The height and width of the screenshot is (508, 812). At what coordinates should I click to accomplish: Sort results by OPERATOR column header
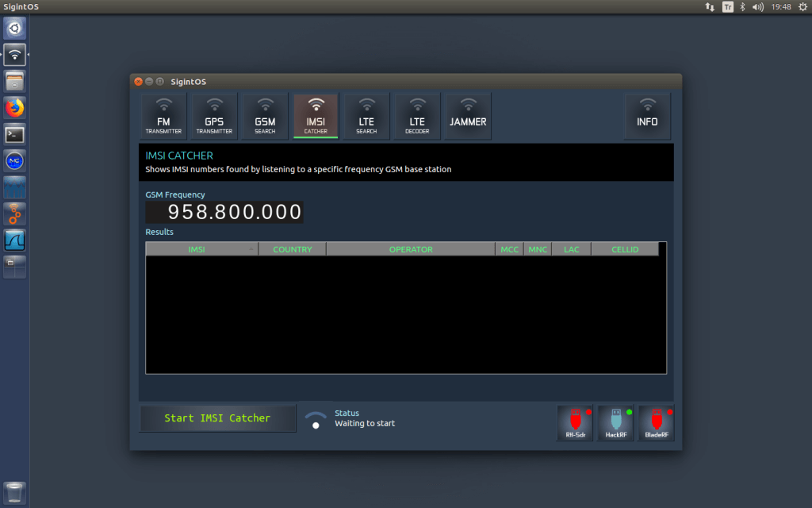point(411,249)
